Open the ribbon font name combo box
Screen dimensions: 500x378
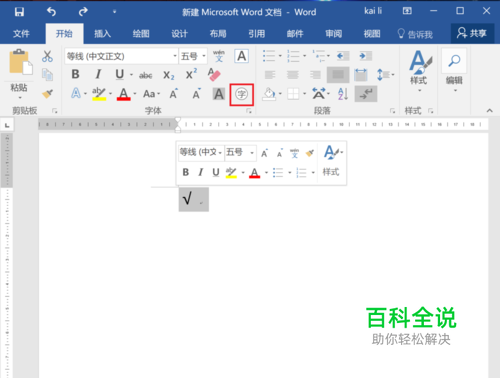click(x=121, y=56)
